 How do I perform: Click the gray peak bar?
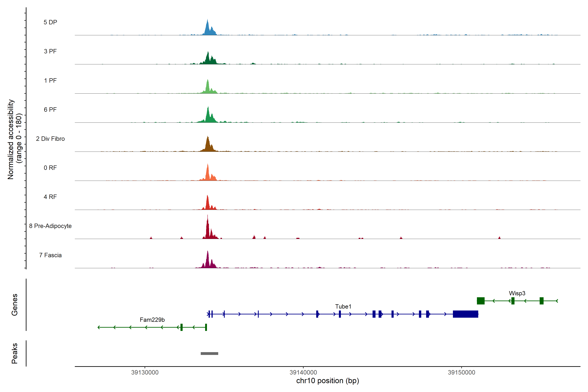coord(209,353)
